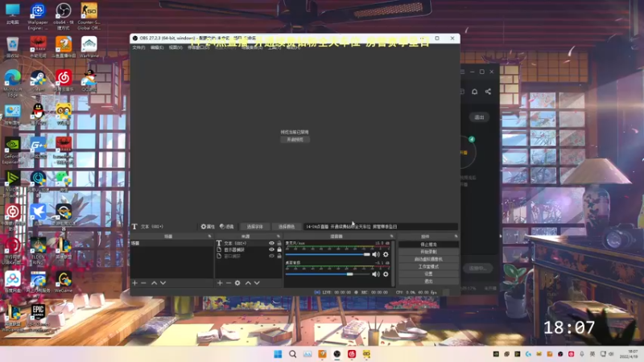Mute the Mic/Aux audio channel
644x362 pixels.
(376, 254)
